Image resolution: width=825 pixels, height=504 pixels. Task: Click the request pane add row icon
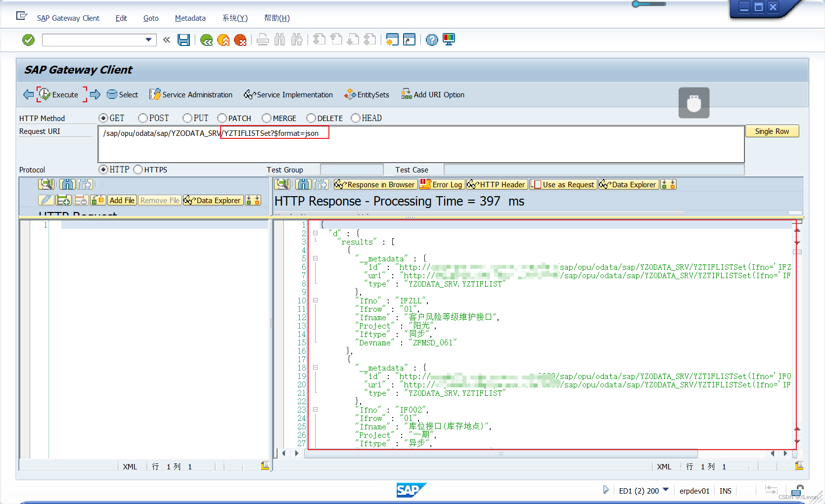pos(63,200)
